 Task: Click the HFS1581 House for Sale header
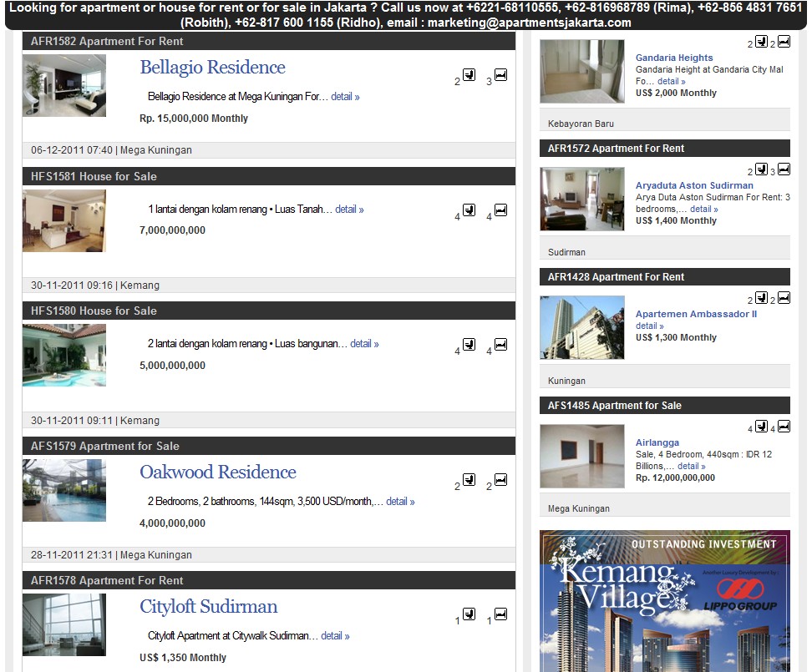pyautogui.click(x=269, y=176)
